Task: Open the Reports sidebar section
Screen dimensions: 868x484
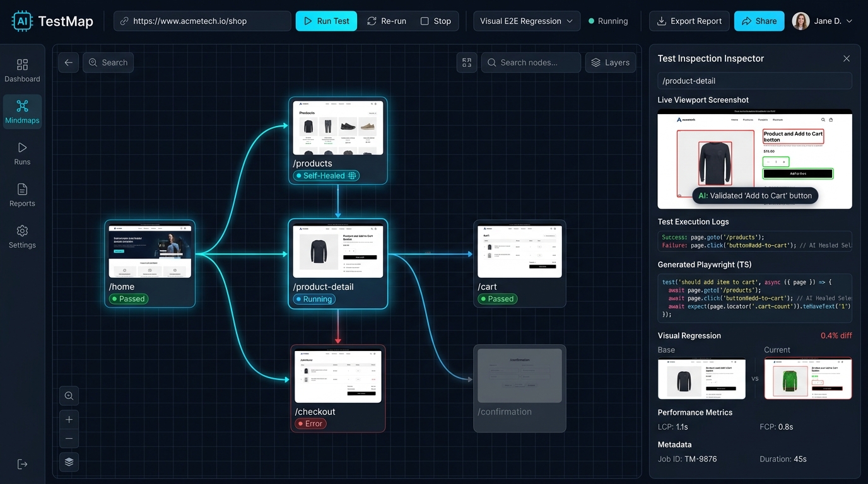Action: [22, 195]
